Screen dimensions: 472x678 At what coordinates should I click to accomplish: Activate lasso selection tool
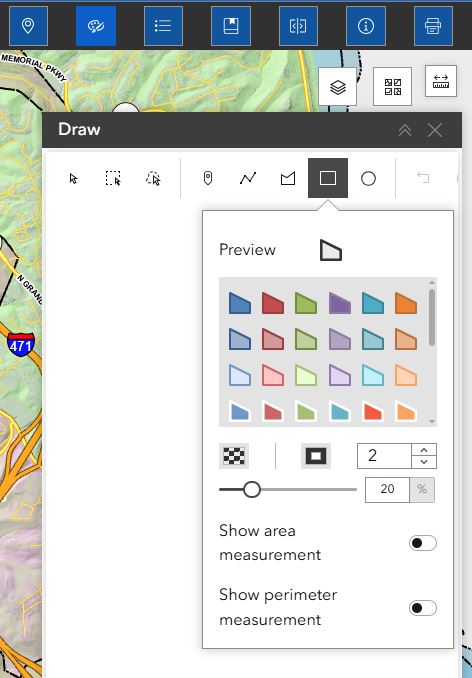[x=153, y=178]
